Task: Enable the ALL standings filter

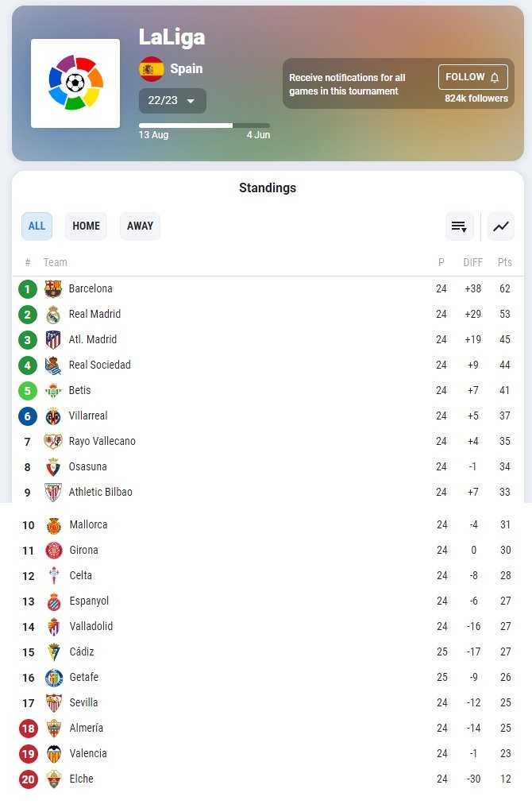Action: [x=37, y=226]
